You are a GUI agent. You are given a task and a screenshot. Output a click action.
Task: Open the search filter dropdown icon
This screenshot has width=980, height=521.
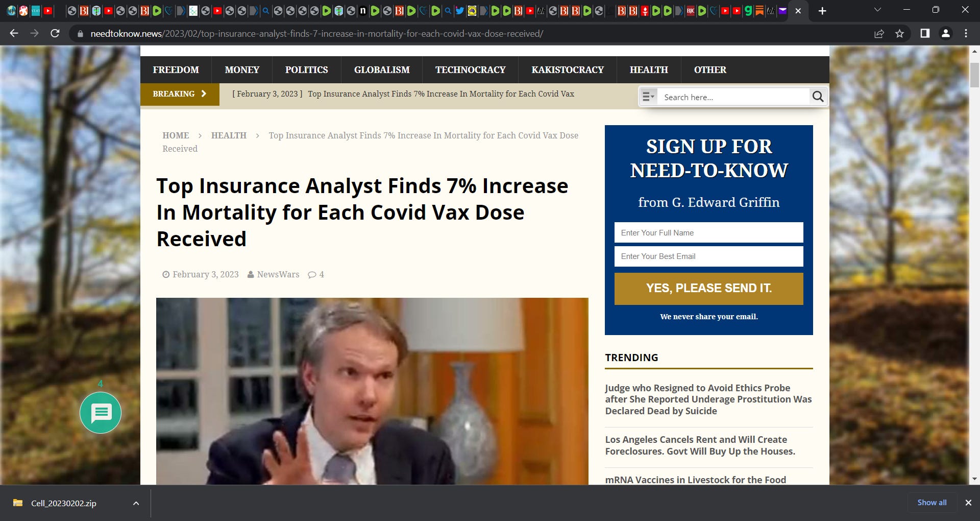pos(648,97)
